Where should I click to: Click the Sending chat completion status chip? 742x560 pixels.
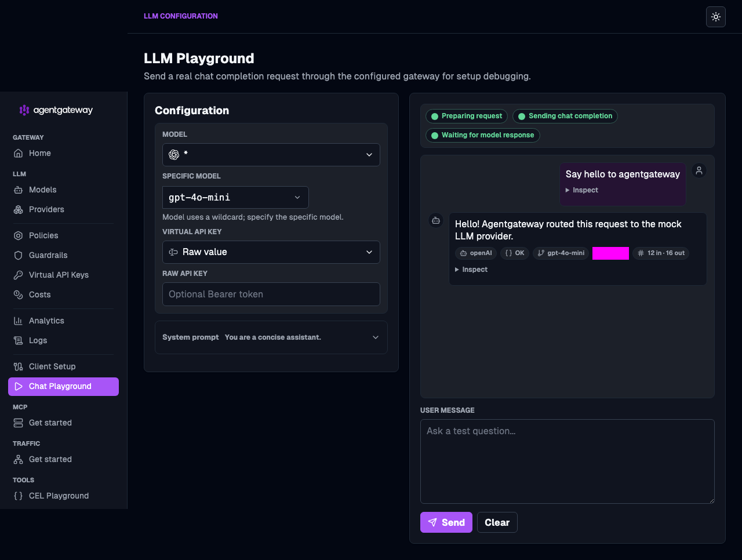tap(565, 116)
